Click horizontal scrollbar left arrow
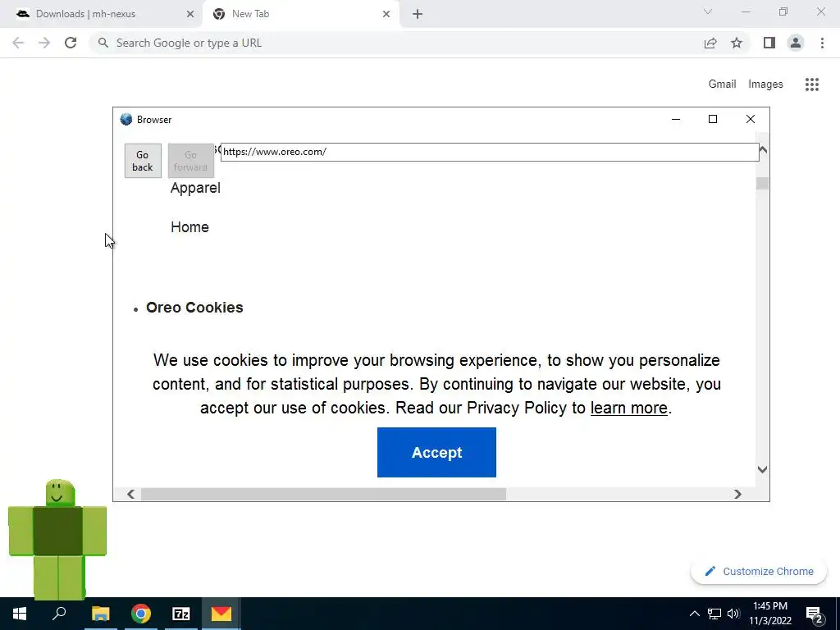Screen dimensions: 840x630 click(130, 494)
